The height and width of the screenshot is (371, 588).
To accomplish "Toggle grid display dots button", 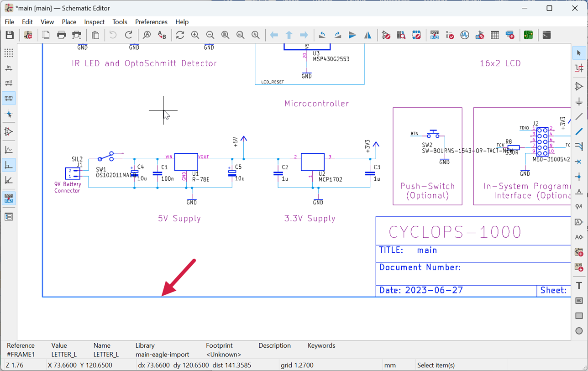I will (9, 53).
